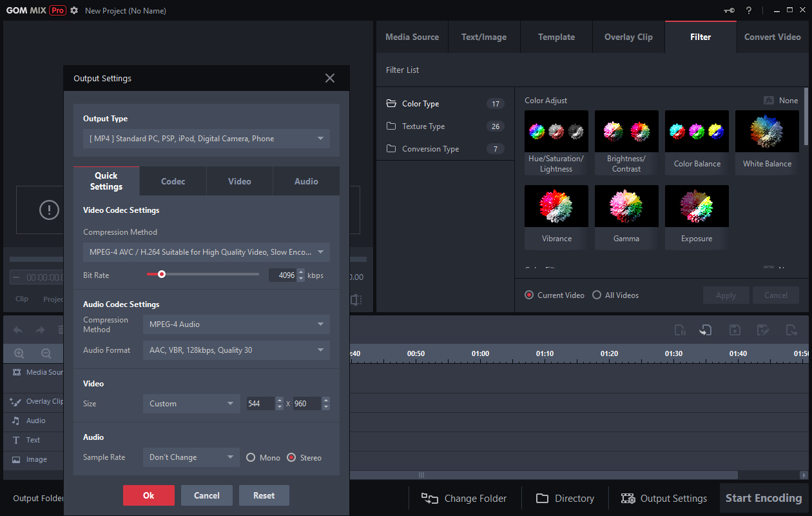
Task: Switch to Quick Settings tab
Action: tap(106, 181)
